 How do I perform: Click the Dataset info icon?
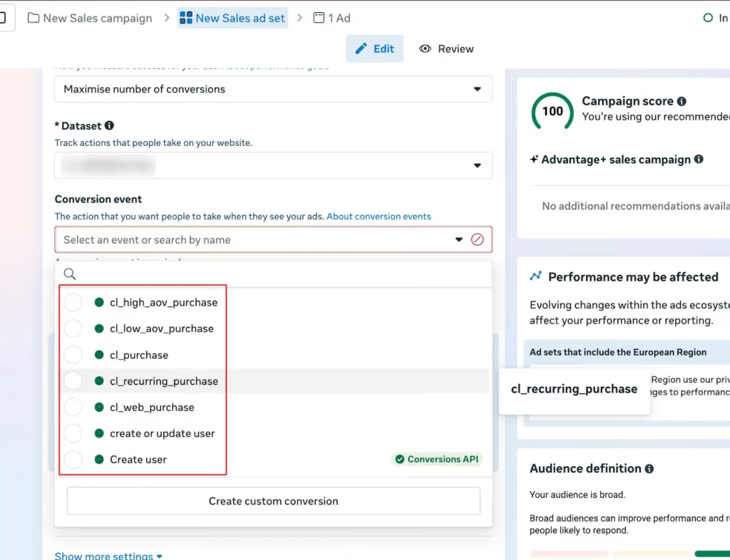click(x=109, y=125)
